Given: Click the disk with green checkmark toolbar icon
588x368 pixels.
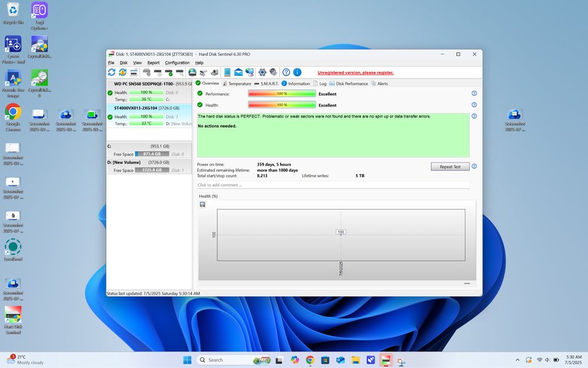Looking at the screenshot, I should [x=169, y=72].
